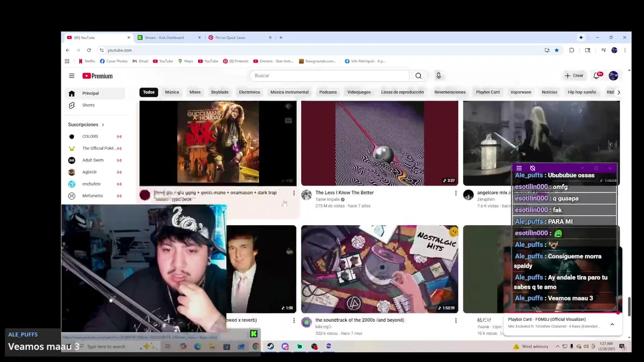Viewport: 644px width, 362px height.
Task: Start voice search with the microphone
Action: click(438, 75)
